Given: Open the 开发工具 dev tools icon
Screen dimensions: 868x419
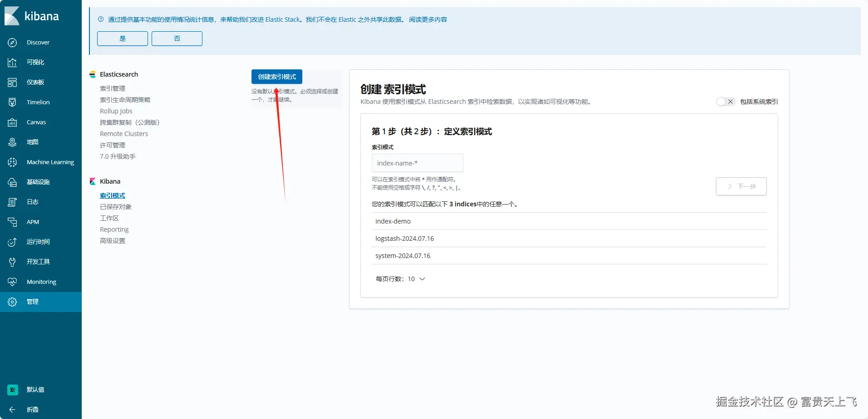Looking at the screenshot, I should (x=12, y=262).
